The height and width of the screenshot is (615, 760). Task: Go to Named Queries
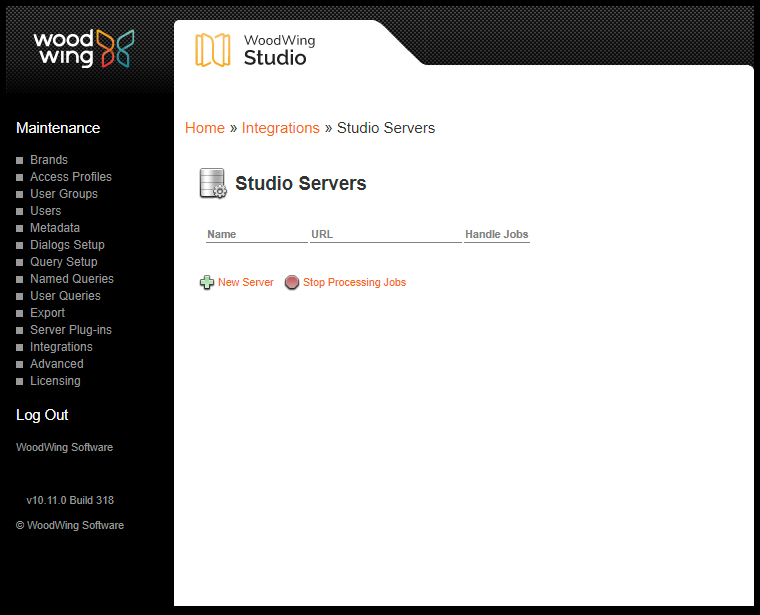pos(72,279)
